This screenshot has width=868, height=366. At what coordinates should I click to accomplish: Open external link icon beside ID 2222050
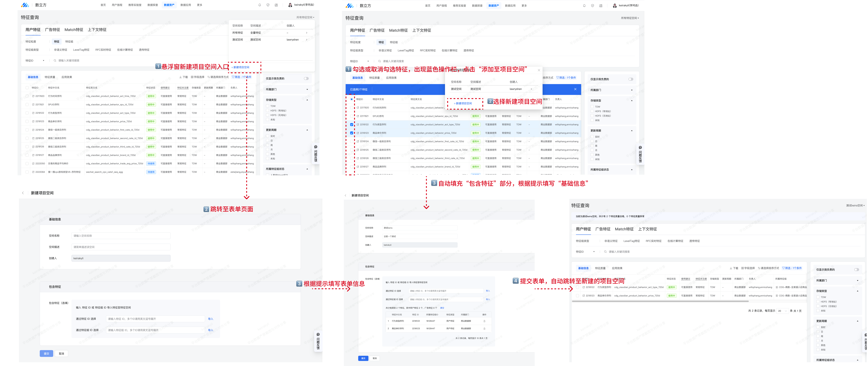(33, 164)
